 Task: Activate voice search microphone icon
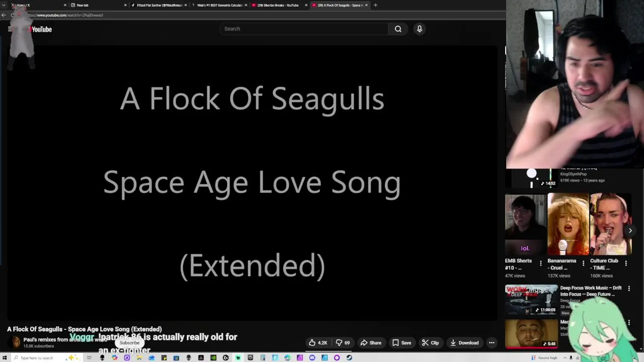420,29
